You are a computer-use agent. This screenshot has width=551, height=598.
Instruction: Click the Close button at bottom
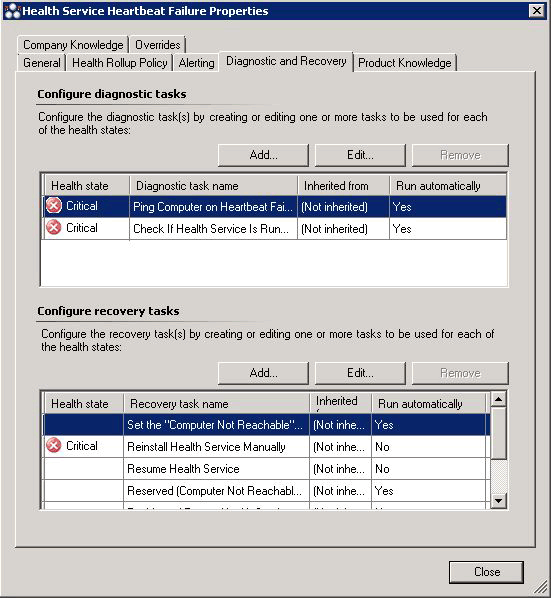pos(486,572)
